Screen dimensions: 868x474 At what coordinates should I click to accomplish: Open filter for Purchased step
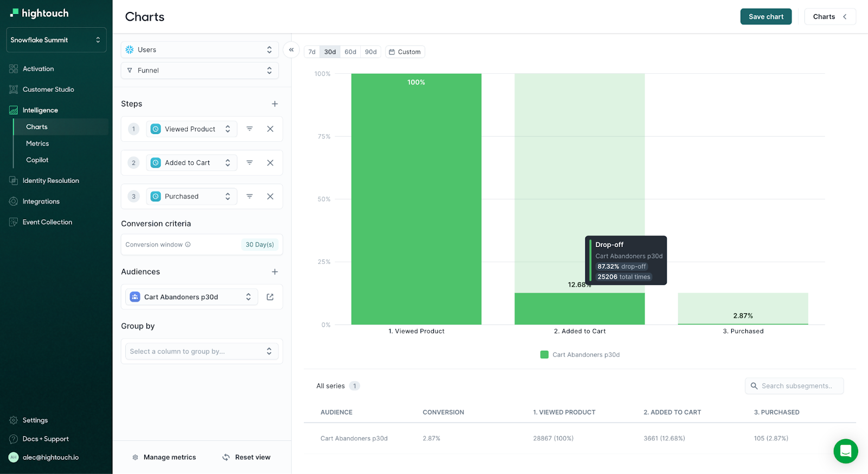250,197
